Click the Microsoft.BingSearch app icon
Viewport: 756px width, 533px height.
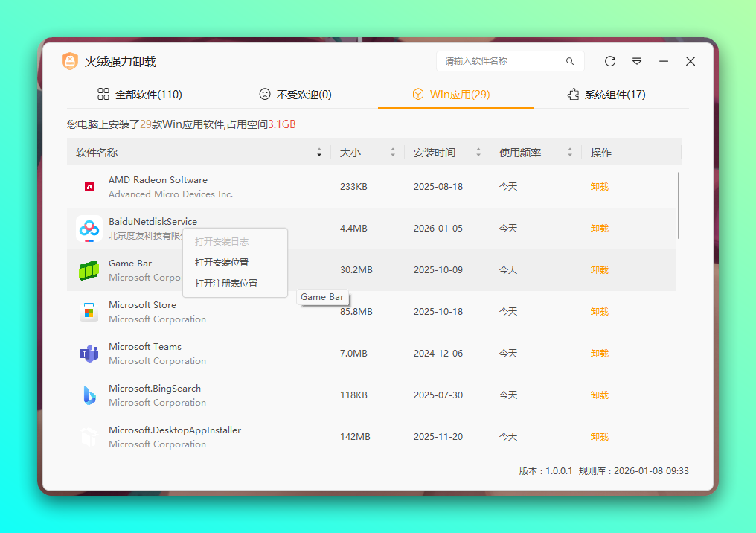tap(89, 395)
